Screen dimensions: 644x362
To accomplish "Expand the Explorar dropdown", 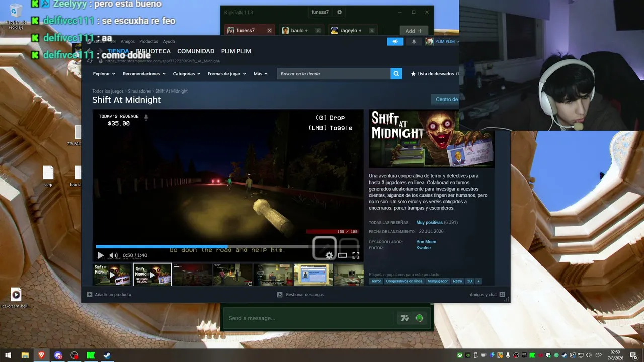I will point(104,74).
